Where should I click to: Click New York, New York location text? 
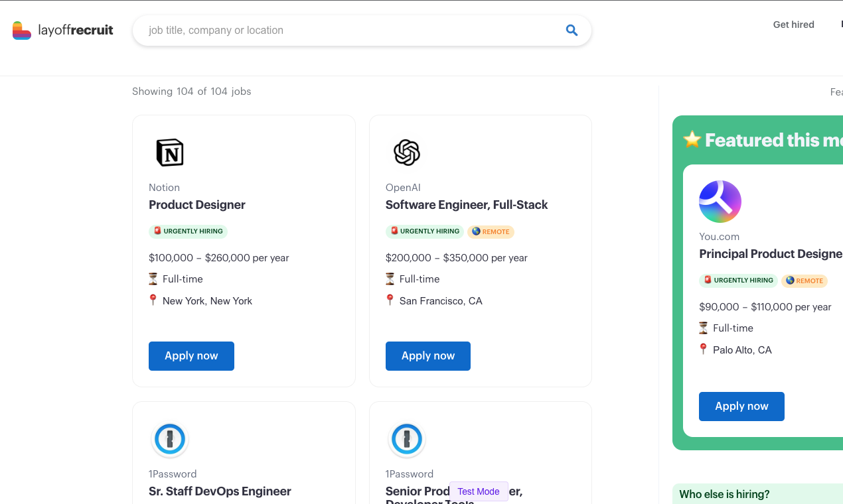point(208,301)
